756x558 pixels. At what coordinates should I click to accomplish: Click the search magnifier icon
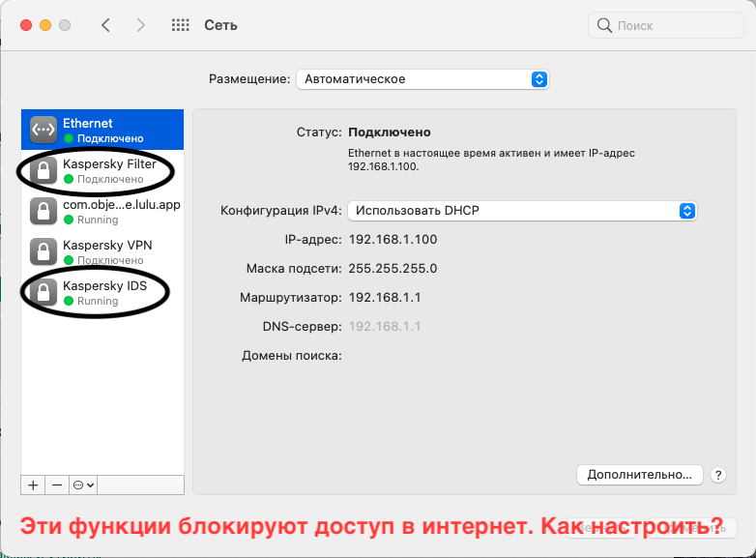pos(603,25)
